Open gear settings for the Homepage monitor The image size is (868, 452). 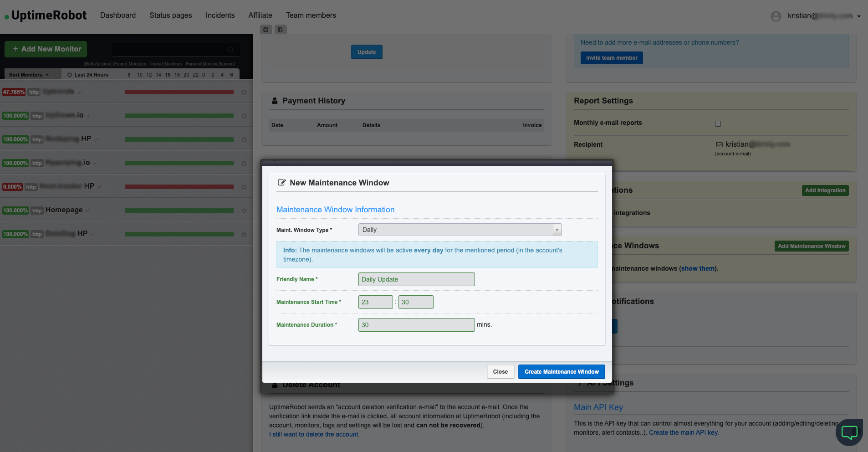[244, 211]
